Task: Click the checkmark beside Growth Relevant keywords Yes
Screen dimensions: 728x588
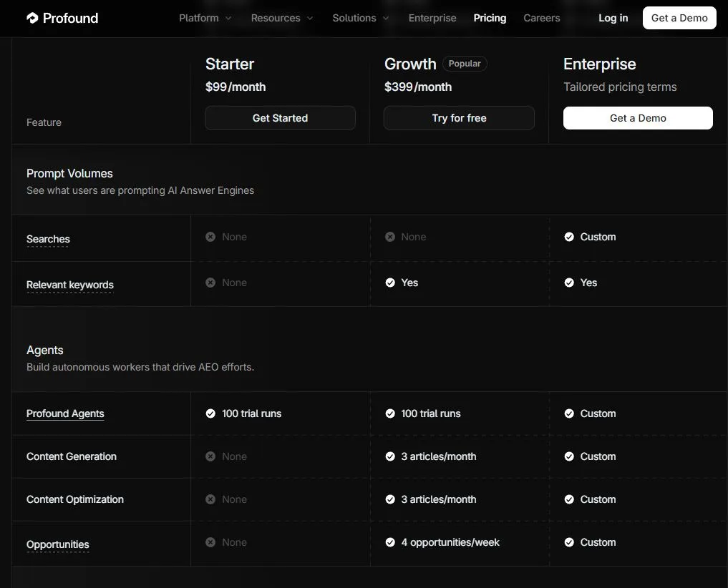Action: (390, 283)
